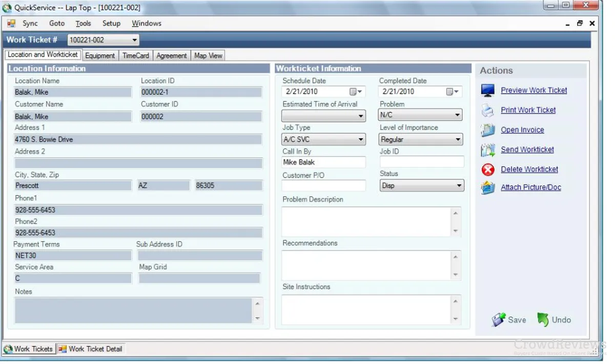Click the Save icon
This screenshot has height=364, width=615.
click(498, 320)
